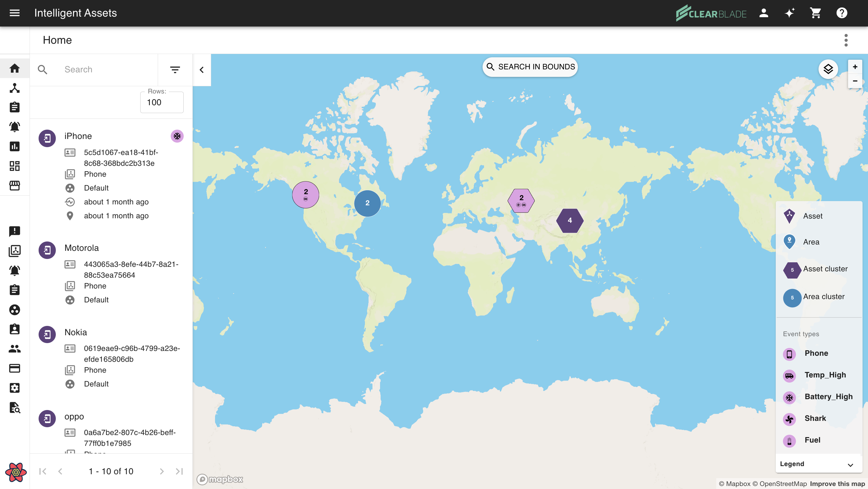The image size is (868, 489).
Task: Select the iPhone asset list item
Action: click(78, 136)
